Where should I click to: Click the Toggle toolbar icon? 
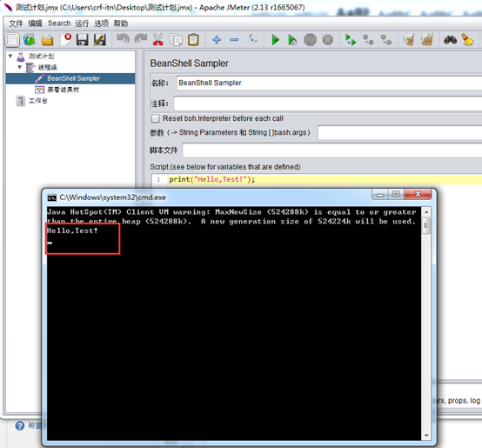click(x=252, y=39)
